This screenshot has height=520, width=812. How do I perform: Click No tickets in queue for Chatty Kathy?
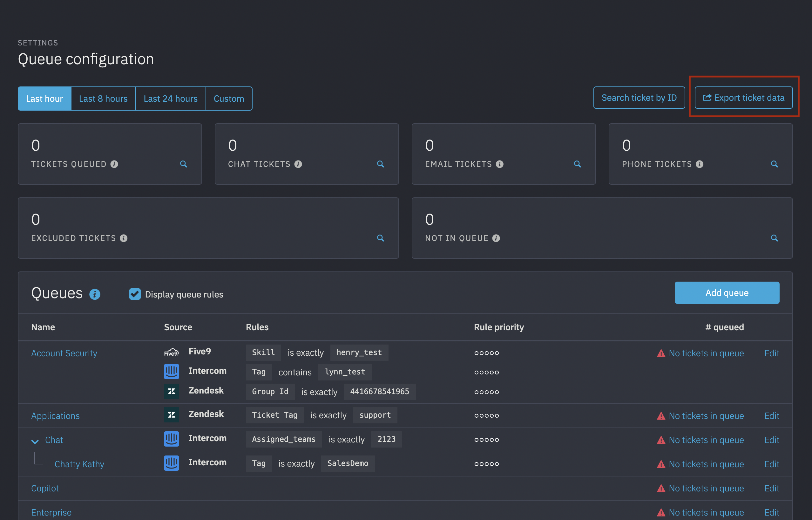(x=706, y=464)
